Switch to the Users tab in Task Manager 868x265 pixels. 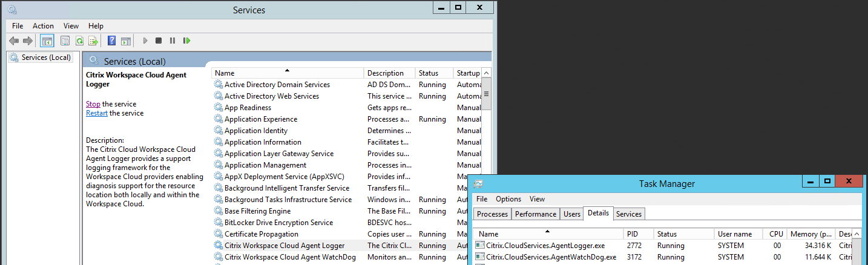572,214
